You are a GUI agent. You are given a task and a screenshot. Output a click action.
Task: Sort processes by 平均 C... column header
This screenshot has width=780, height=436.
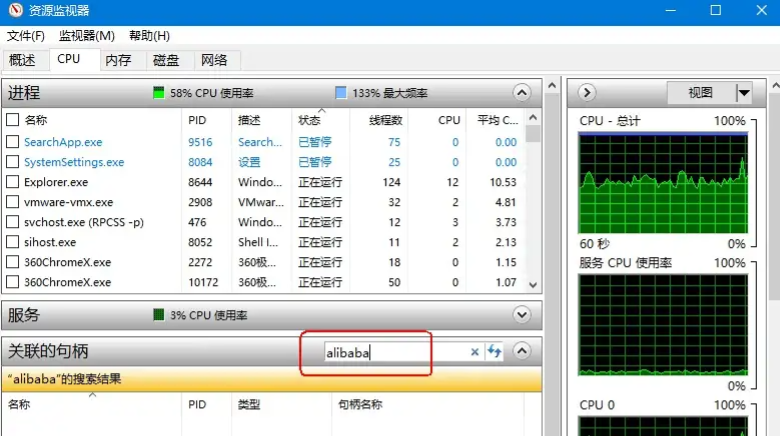tap(497, 120)
